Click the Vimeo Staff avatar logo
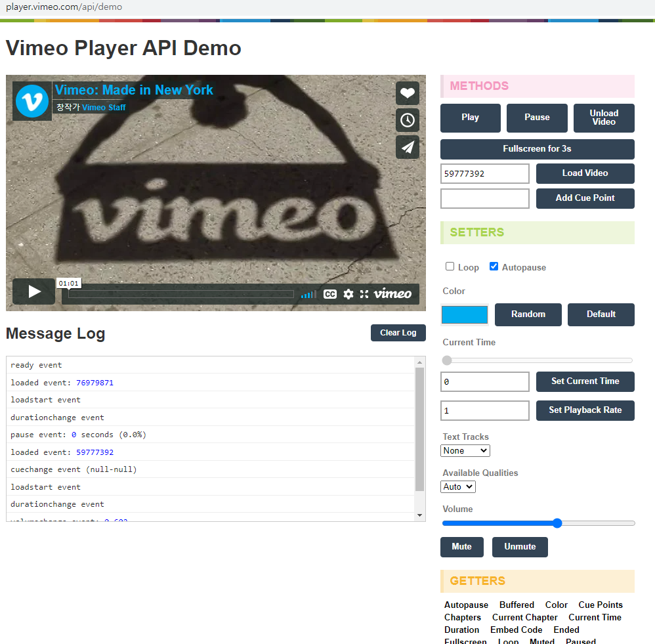 [32, 101]
